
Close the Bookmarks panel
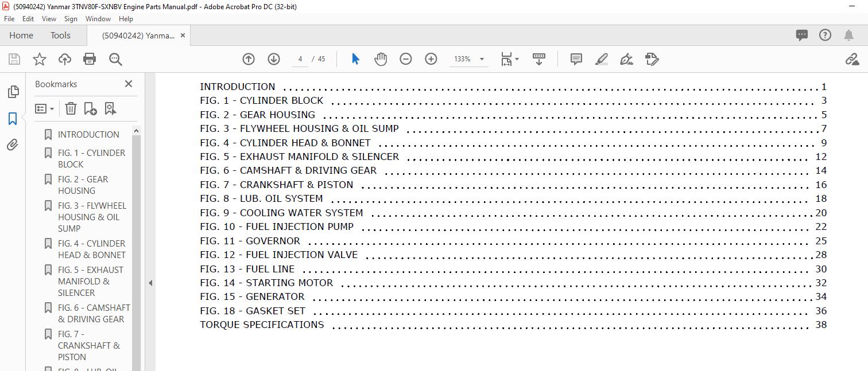coord(129,84)
